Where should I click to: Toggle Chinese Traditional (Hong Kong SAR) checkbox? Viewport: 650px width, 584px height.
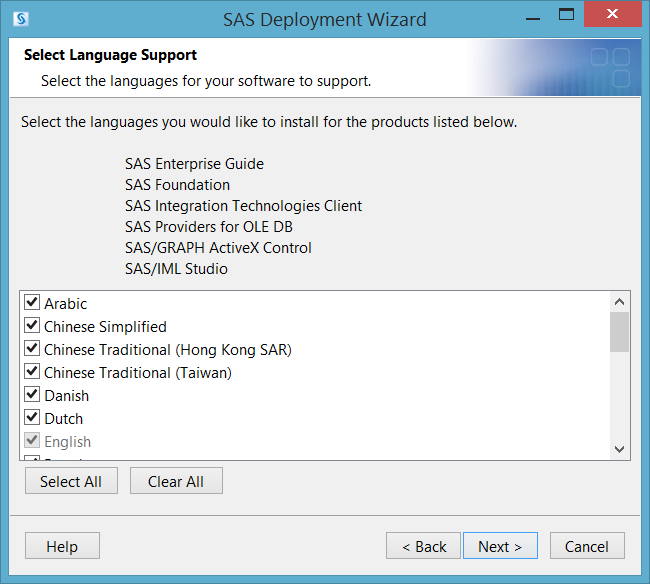[x=32, y=348]
